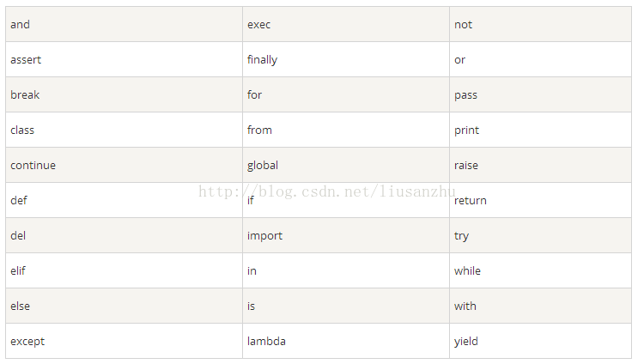Click the 'break' keyword cell
This screenshot has width=638, height=364.
click(x=25, y=95)
